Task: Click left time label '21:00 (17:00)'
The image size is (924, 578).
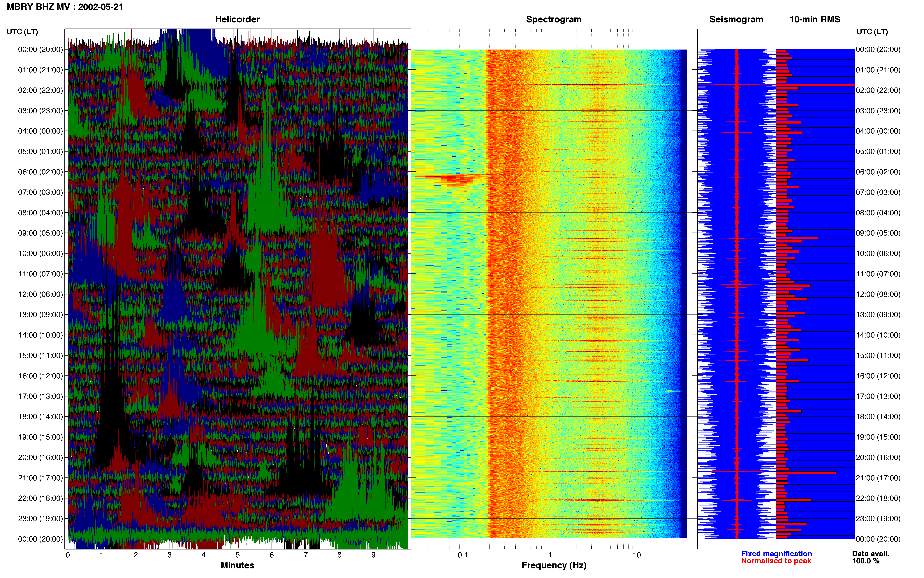Action: (x=41, y=478)
